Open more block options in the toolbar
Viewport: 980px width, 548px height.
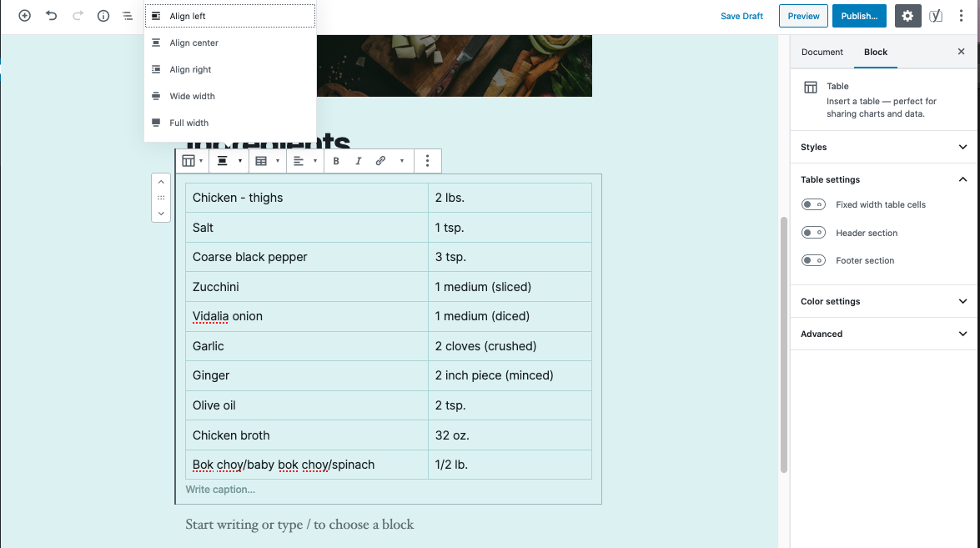[428, 161]
